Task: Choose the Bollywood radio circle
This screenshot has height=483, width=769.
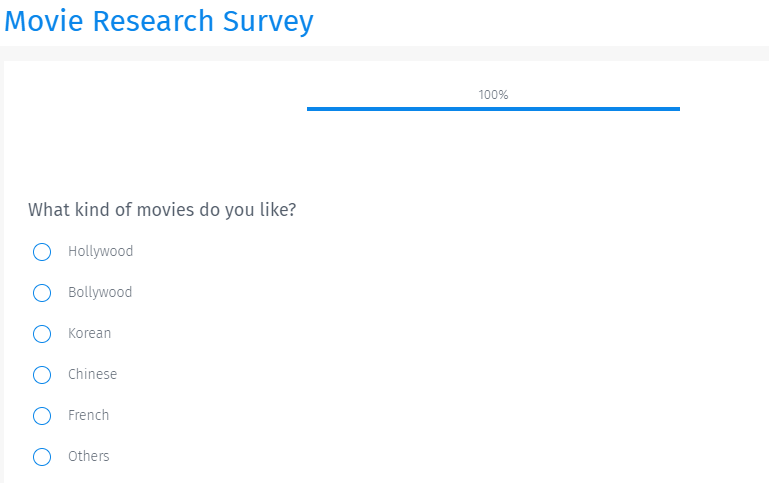Action: [42, 293]
